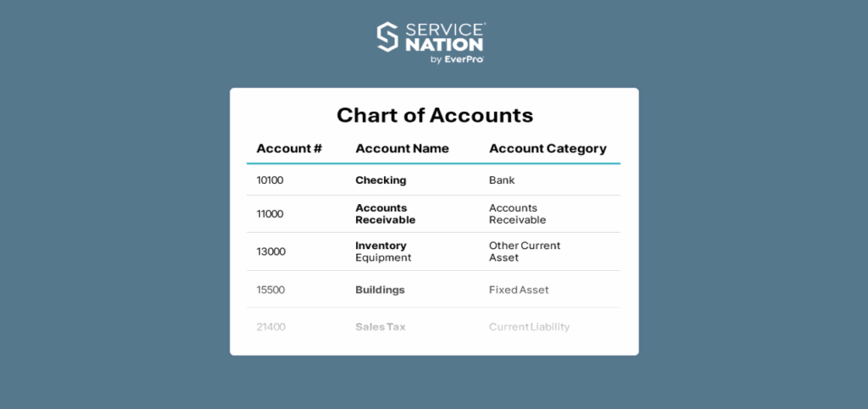868x409 pixels.
Task: Open the Sales Tax account name
Action: 380,327
